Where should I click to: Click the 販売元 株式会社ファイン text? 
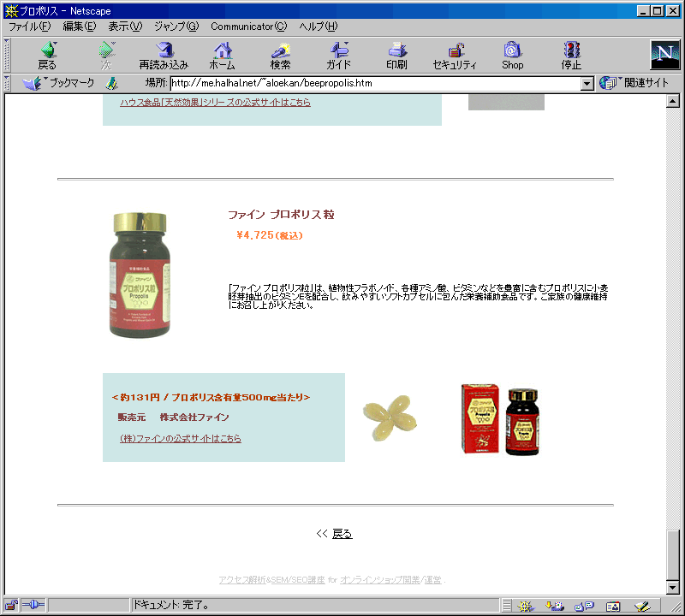pyautogui.click(x=174, y=418)
